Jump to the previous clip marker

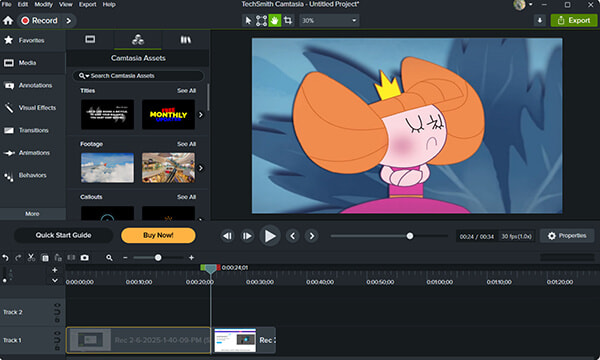coord(293,236)
